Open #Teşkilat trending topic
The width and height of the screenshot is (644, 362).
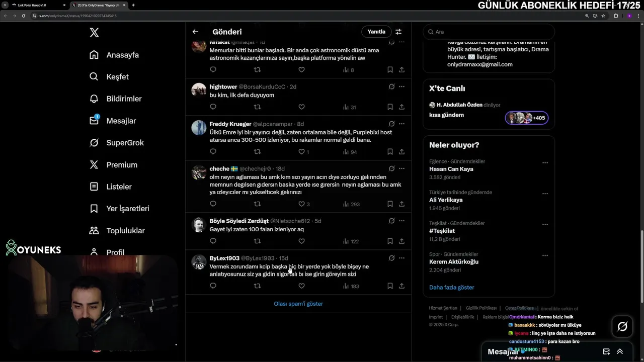click(442, 231)
